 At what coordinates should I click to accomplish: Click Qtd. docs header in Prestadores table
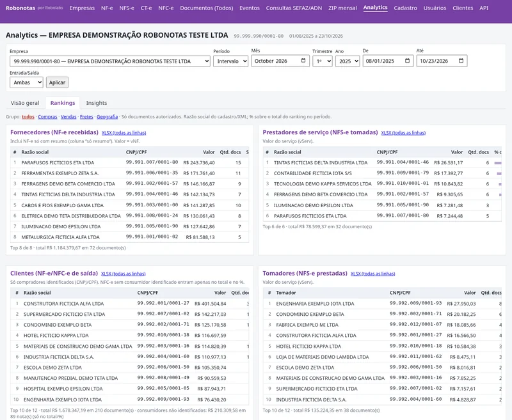point(478,152)
